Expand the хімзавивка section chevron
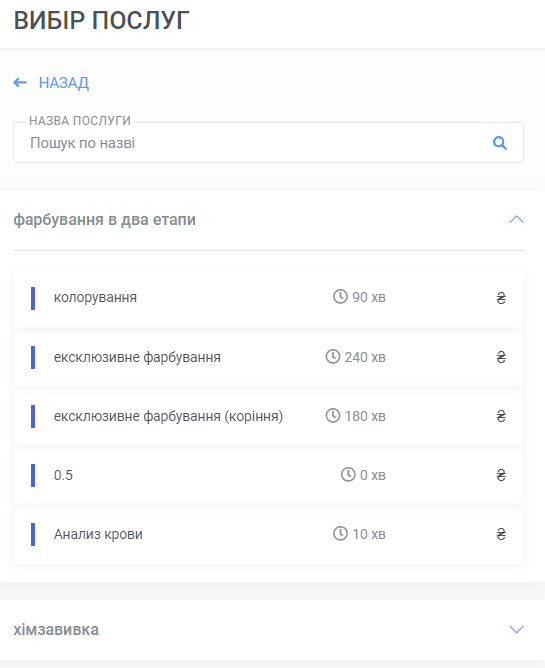This screenshot has height=668, width=545. click(x=516, y=629)
